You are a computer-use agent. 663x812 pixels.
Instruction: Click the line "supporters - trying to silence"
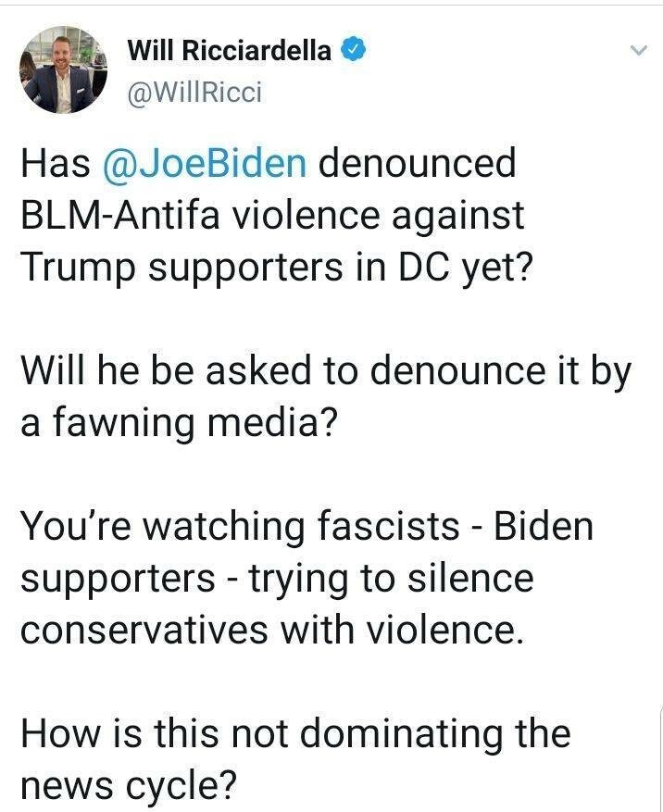tap(277, 579)
